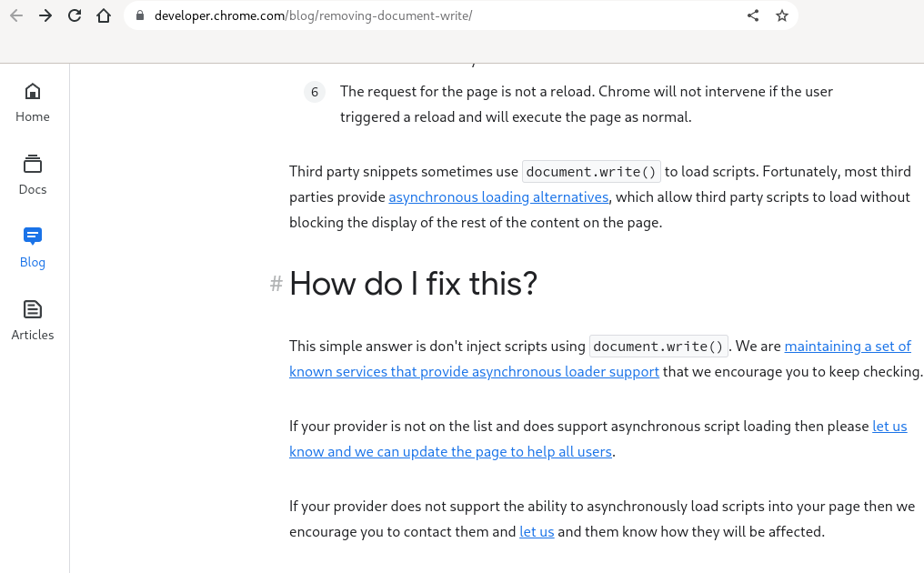Click the lock icon in the address bar
This screenshot has width=924, height=573.
point(139,15)
